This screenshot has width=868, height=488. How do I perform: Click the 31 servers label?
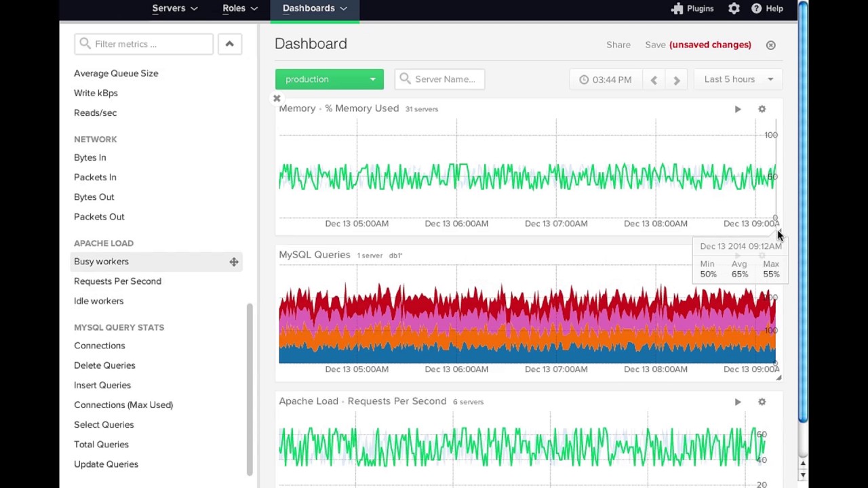click(x=422, y=109)
